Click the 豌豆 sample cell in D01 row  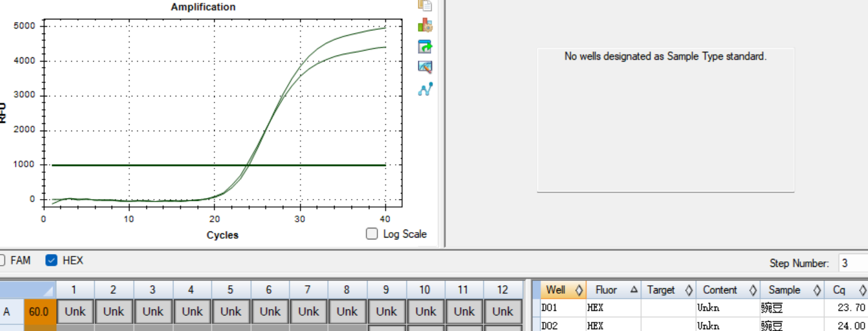pos(792,308)
